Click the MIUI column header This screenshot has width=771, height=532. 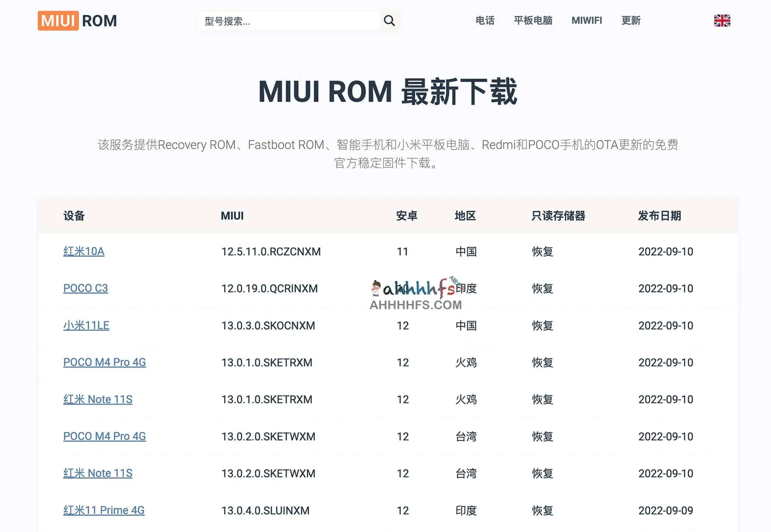[232, 216]
